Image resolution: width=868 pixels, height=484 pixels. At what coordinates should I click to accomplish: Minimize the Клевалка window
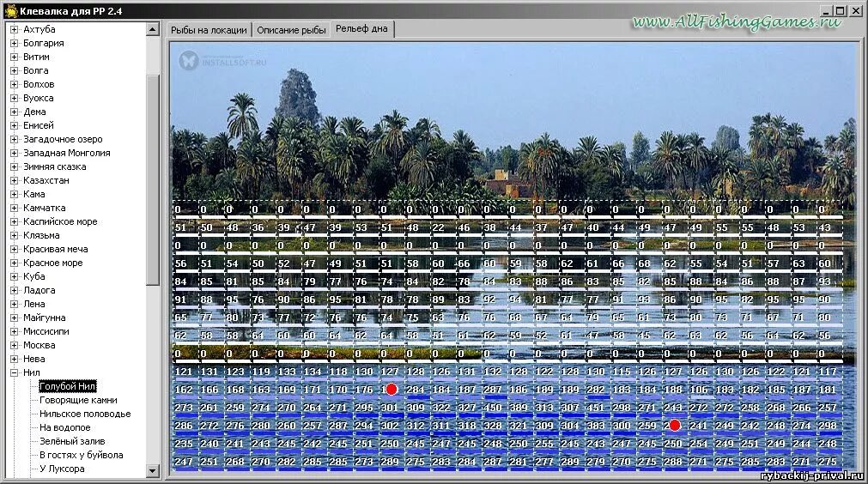point(826,10)
